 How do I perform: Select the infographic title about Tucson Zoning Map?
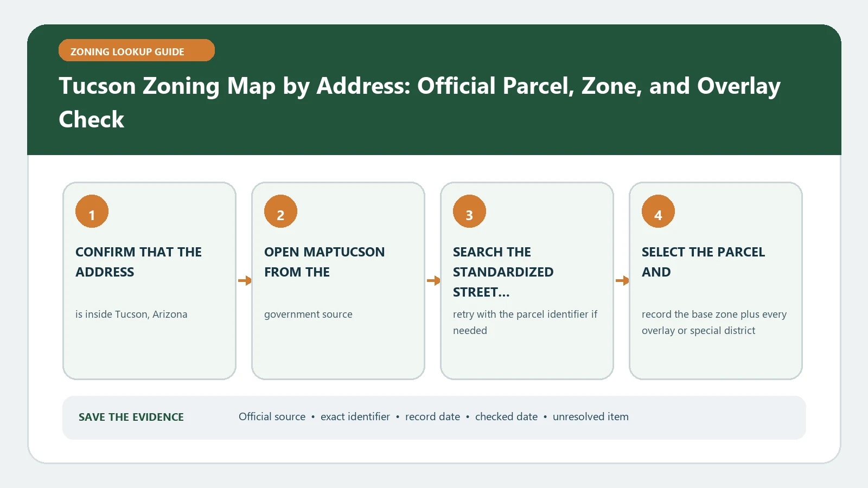pyautogui.click(x=419, y=102)
